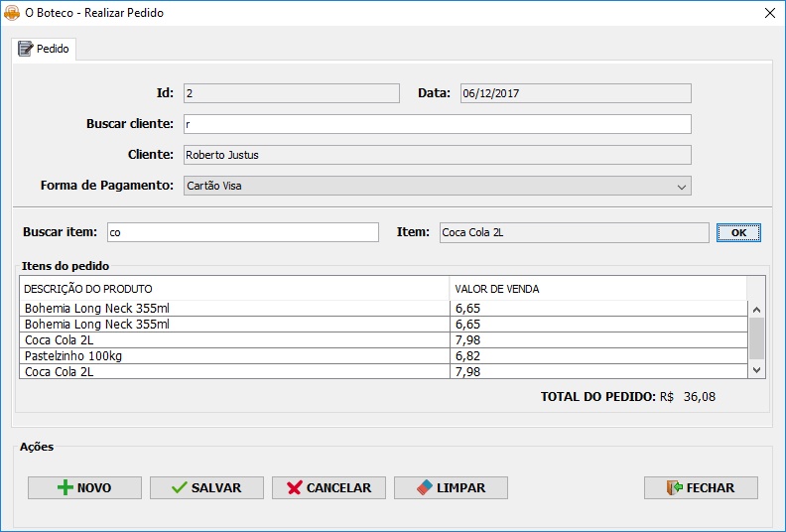Click the Item field Coca Cola 2L

[x=574, y=232]
